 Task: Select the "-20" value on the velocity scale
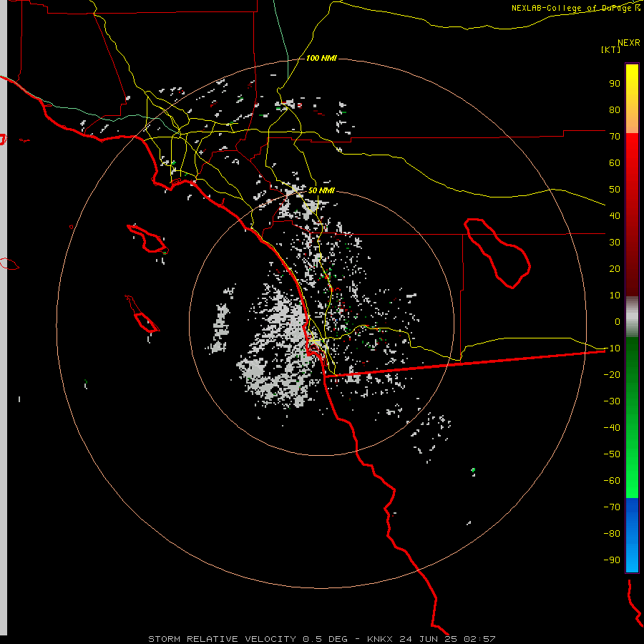point(612,375)
